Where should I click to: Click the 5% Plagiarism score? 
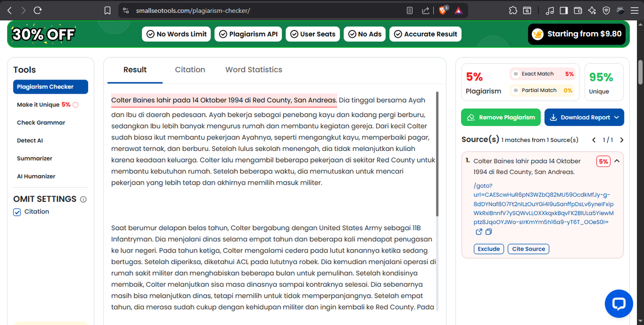coord(474,77)
